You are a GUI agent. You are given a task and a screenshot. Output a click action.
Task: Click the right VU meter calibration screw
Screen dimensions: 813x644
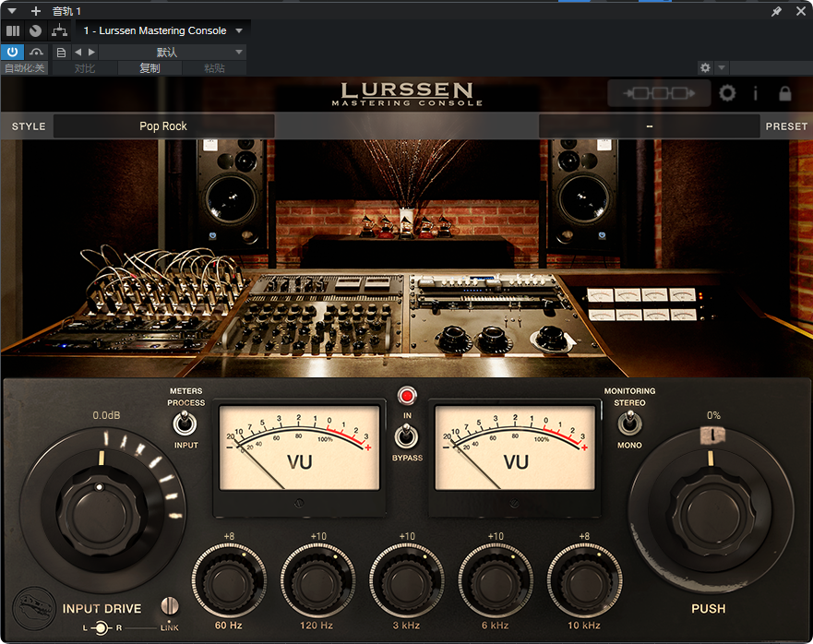pos(514,503)
